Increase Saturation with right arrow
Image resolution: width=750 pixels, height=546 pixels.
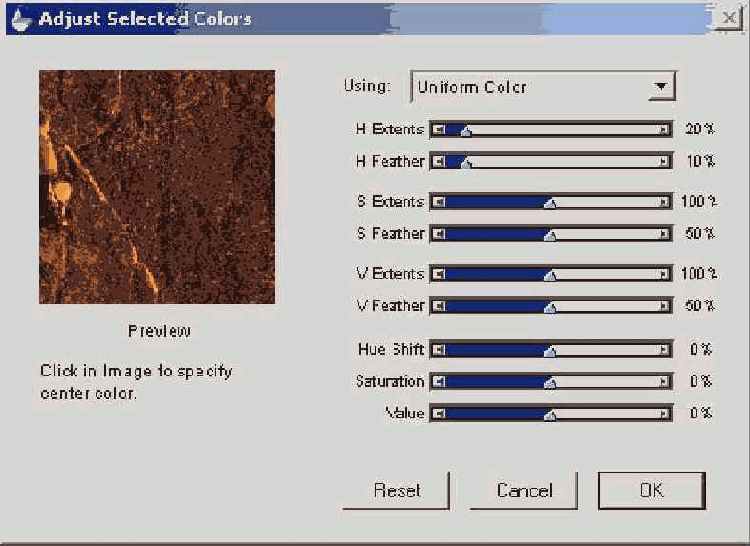click(x=663, y=382)
